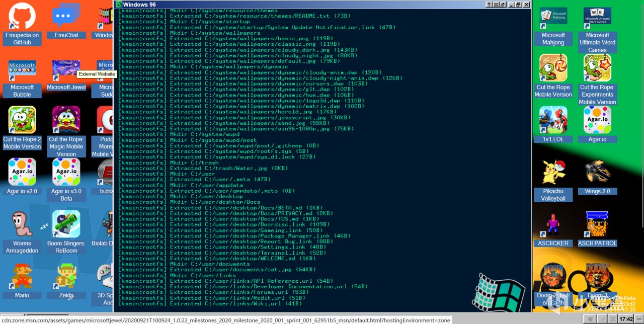Click the 17:42 taskbar clock

[x=626, y=319]
